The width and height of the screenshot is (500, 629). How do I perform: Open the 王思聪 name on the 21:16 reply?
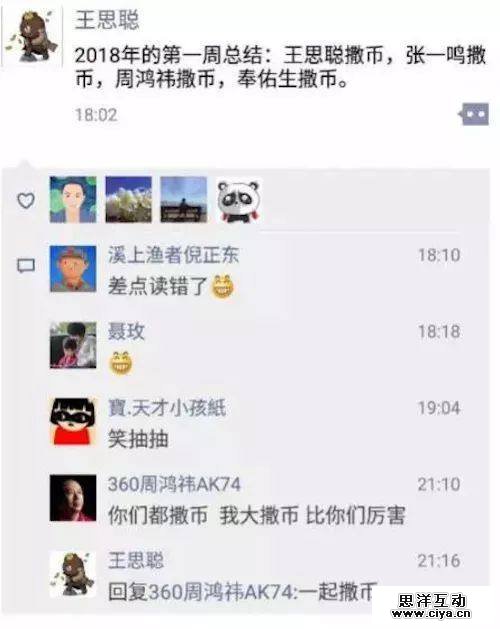coord(136,560)
